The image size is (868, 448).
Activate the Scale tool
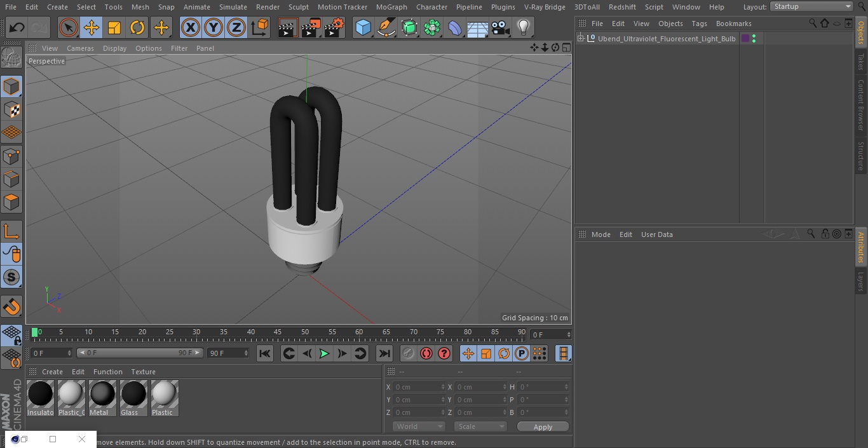coord(114,27)
